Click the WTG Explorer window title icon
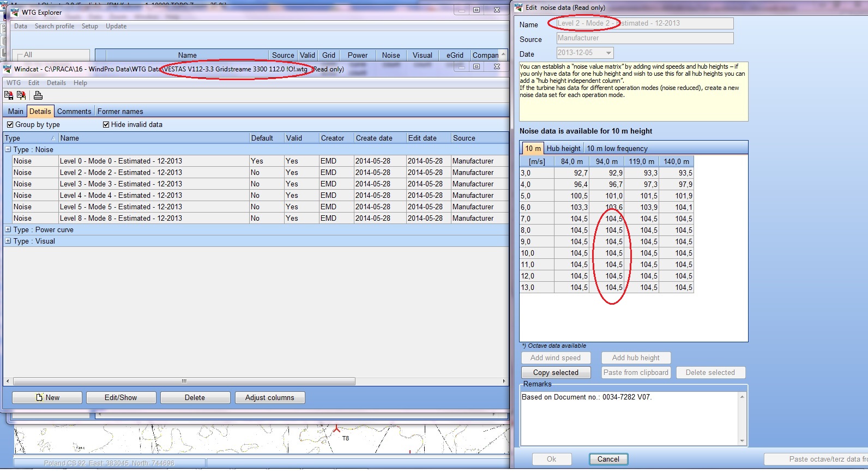 pyautogui.click(x=15, y=12)
